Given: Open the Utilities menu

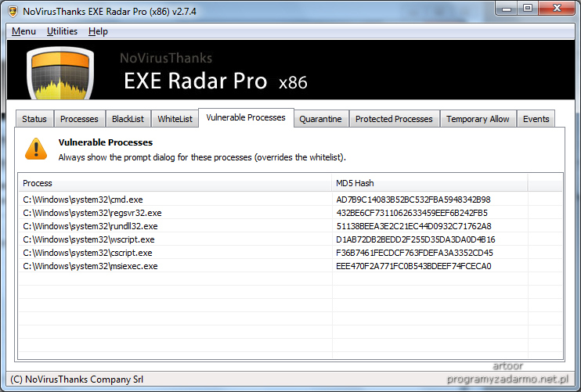Looking at the screenshot, I should point(63,31).
